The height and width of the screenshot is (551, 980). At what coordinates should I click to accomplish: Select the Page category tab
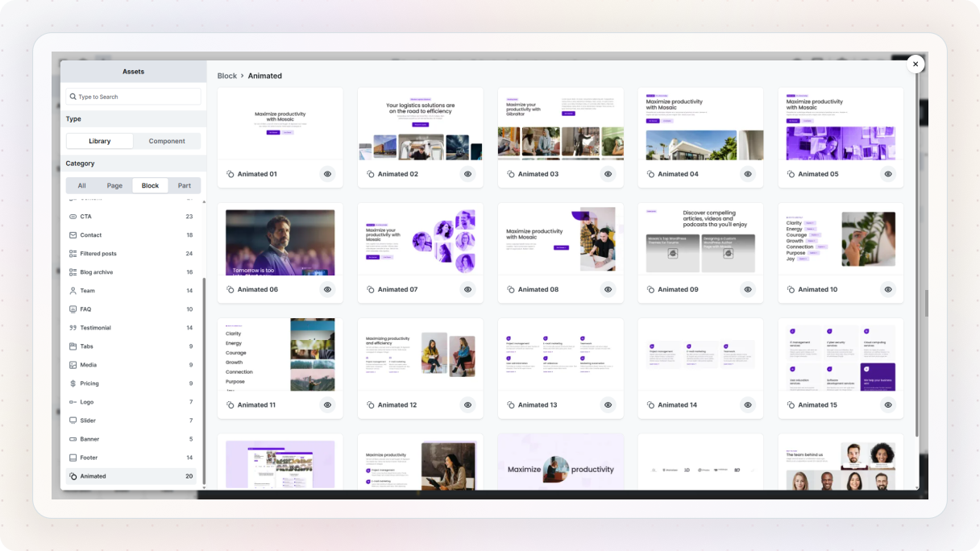(x=114, y=185)
